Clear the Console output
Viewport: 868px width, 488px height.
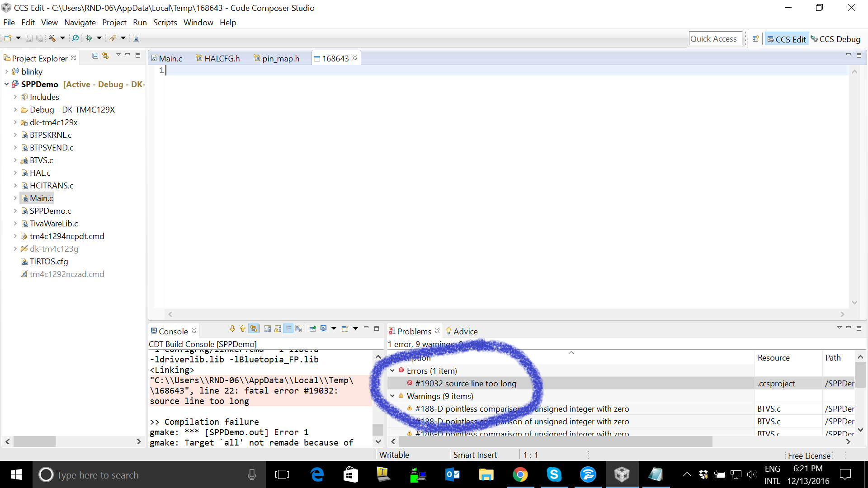[x=298, y=328]
